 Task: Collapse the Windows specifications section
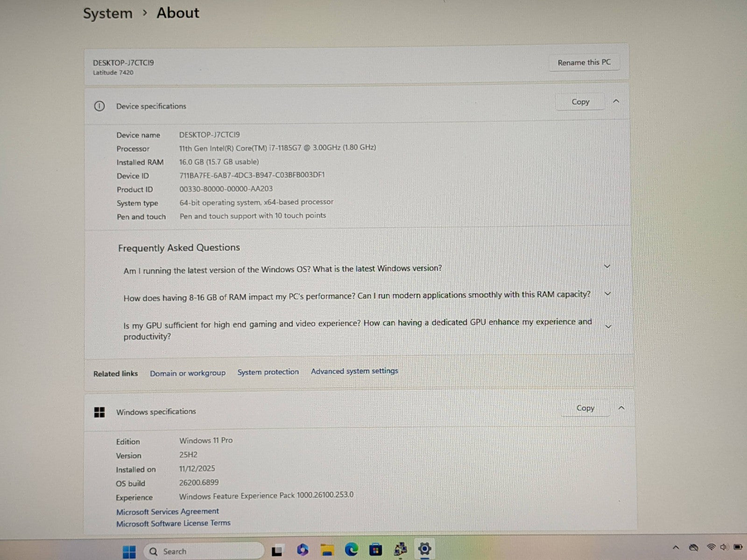coord(621,408)
